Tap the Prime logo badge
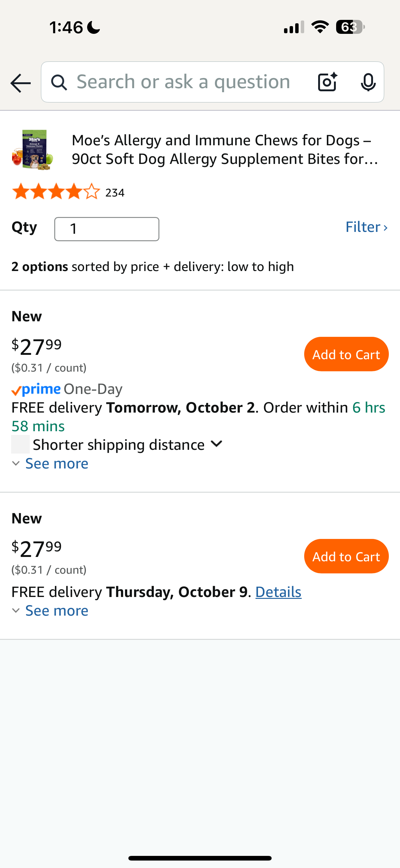The image size is (400, 868). 36,390
